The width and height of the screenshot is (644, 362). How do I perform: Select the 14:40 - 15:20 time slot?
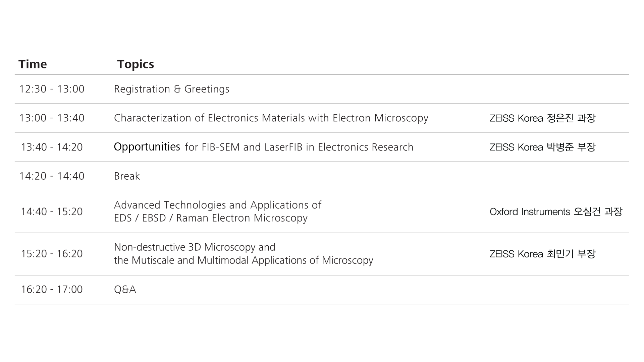click(x=52, y=212)
